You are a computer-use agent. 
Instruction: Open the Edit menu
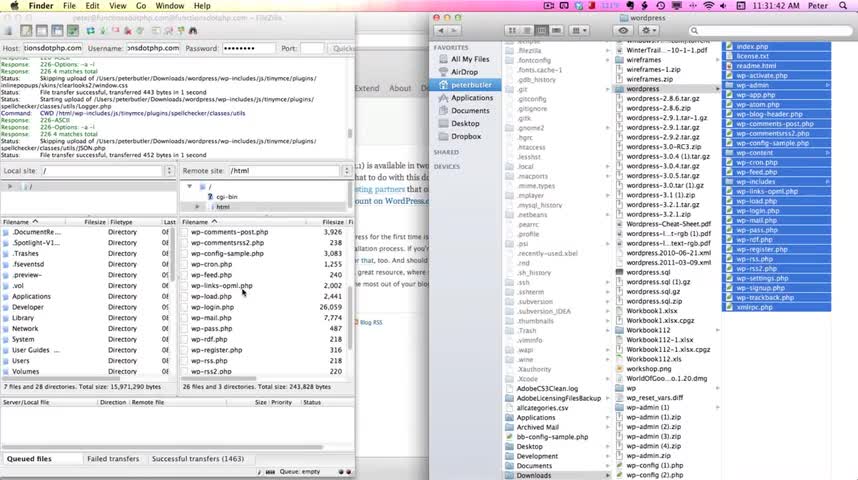pos(92,5)
